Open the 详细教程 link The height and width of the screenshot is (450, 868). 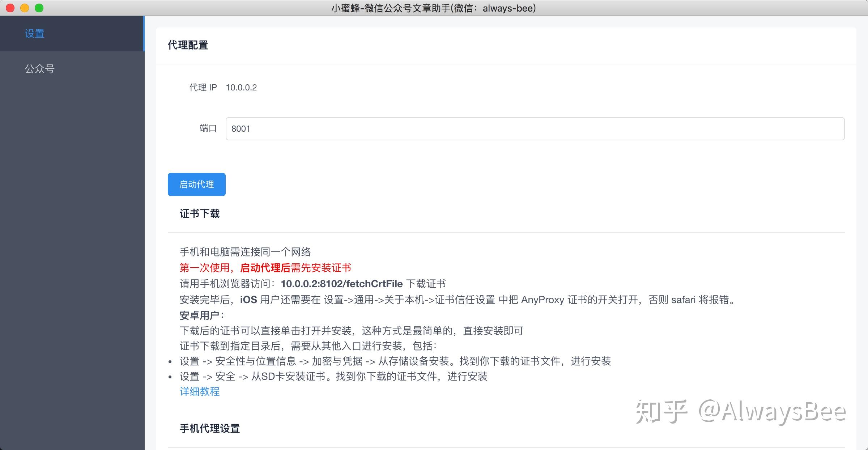click(199, 391)
